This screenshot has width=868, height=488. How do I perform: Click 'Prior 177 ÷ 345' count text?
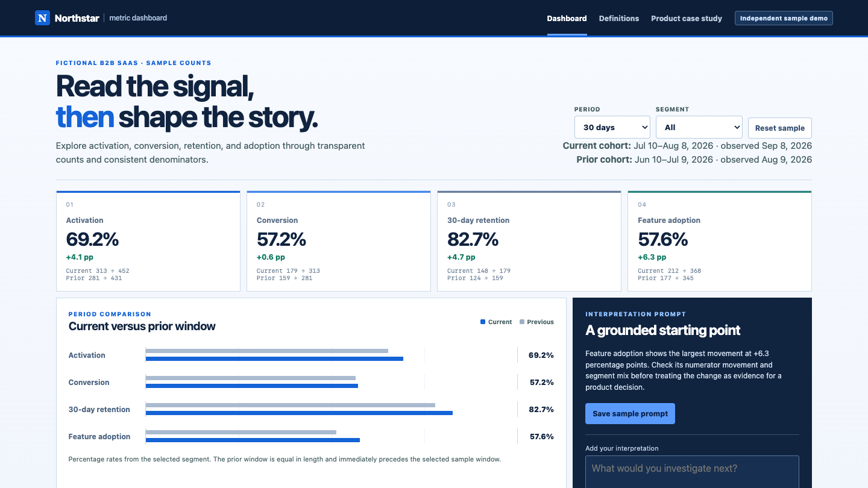[x=665, y=278]
